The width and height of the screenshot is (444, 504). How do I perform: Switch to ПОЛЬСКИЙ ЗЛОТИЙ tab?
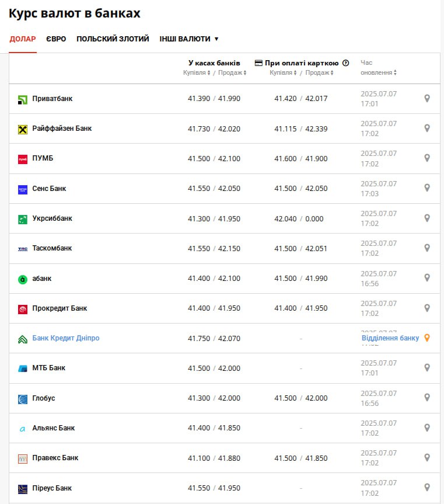click(x=113, y=39)
